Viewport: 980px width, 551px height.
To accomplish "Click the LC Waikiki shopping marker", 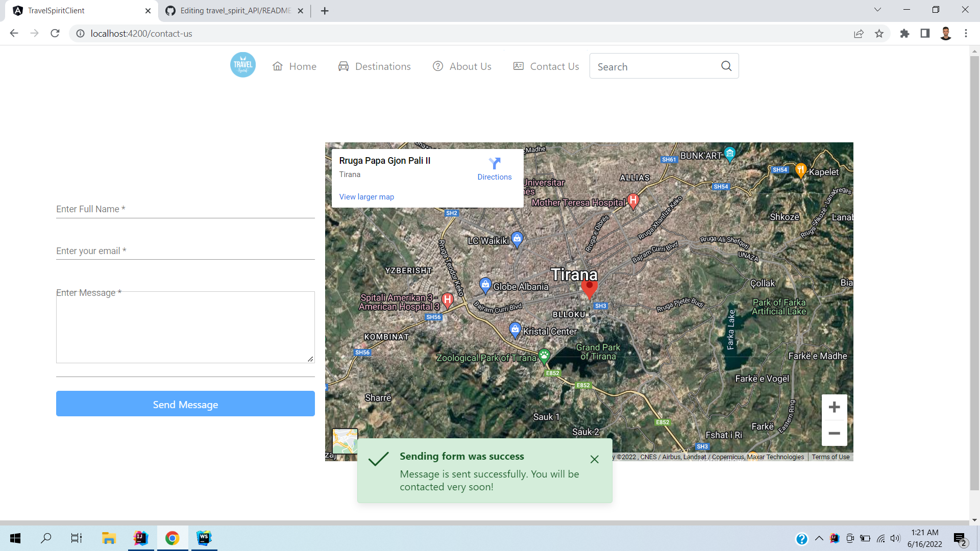I will [517, 239].
